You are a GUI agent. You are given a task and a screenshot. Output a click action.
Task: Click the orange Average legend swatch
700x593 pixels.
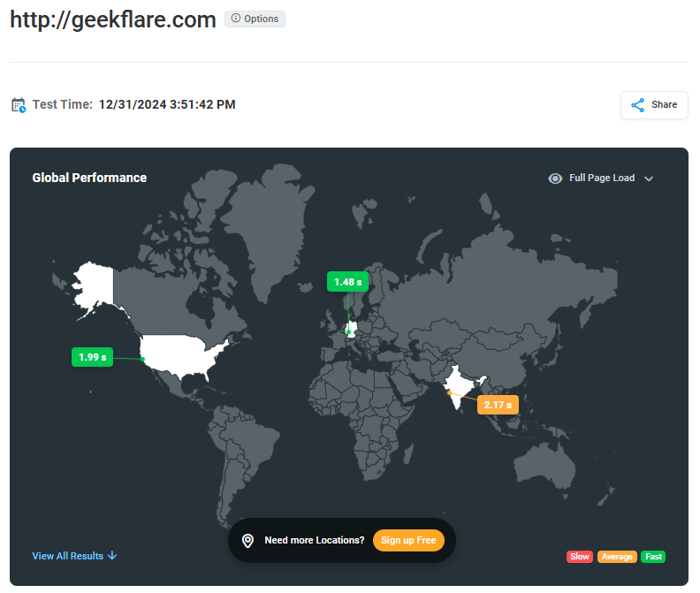(x=617, y=557)
